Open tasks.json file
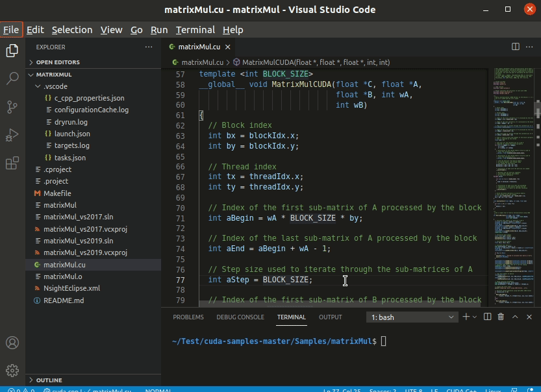Image resolution: width=541 pixels, height=392 pixels. (x=93, y=158)
